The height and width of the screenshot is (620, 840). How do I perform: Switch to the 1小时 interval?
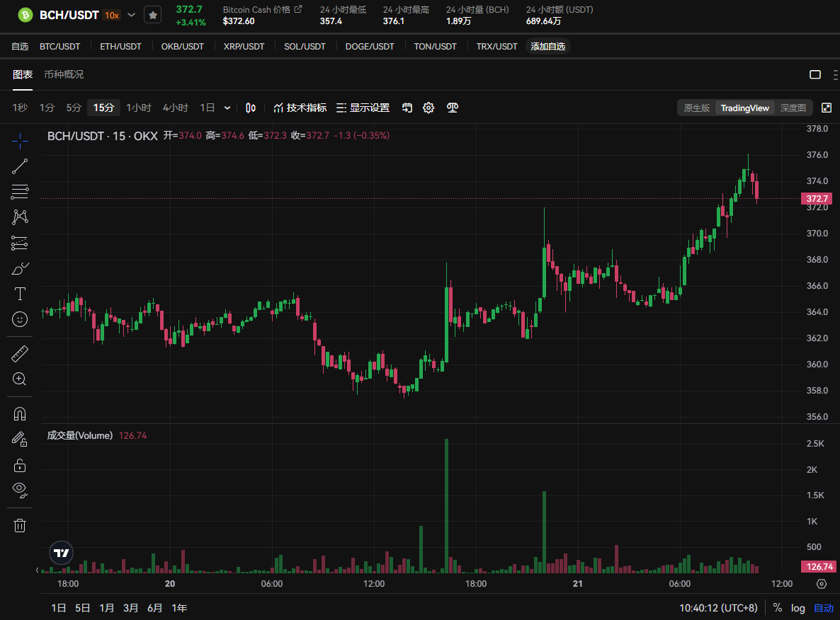139,108
